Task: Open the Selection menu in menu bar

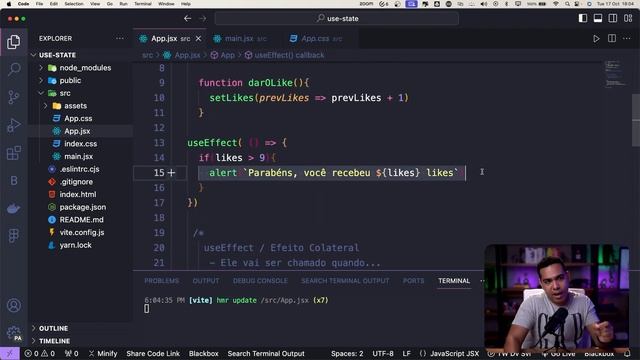Action: pos(74,4)
